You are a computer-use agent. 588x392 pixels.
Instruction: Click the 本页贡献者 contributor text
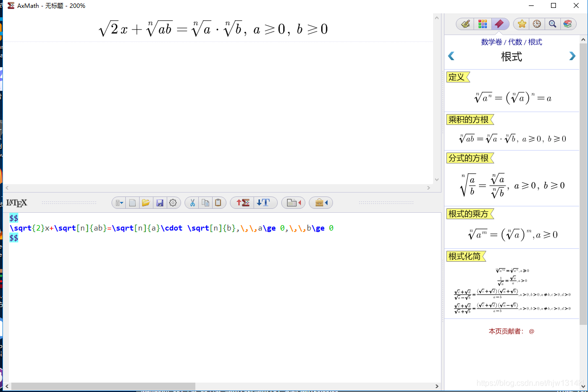(x=511, y=331)
